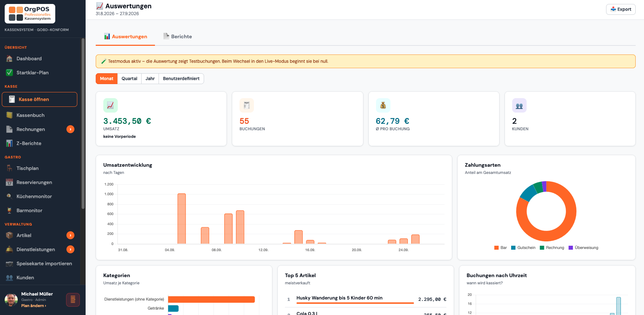Click the sidebar scrollbar

83,123
